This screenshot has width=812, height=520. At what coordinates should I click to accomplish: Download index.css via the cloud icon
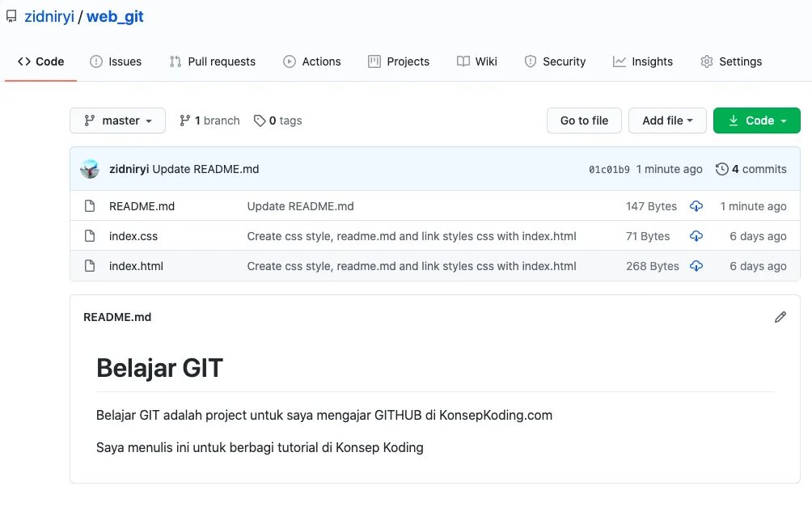click(x=696, y=236)
